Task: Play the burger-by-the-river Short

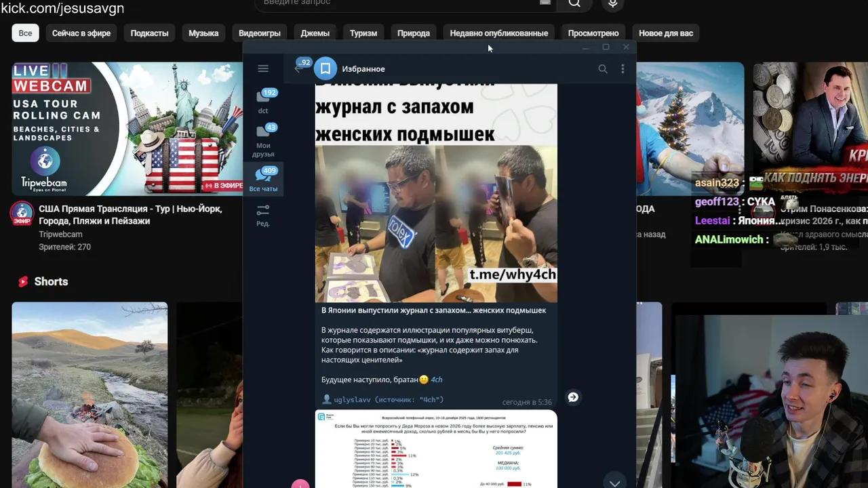Action: point(90,394)
